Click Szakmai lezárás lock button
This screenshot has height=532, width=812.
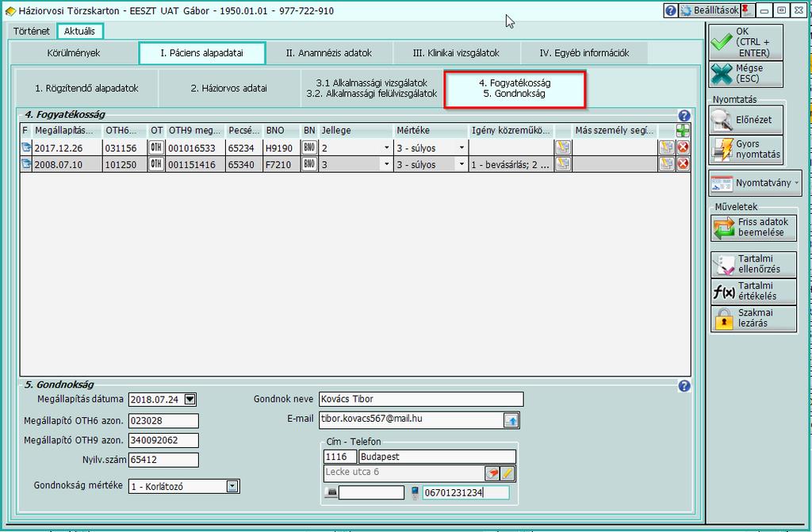coord(753,318)
